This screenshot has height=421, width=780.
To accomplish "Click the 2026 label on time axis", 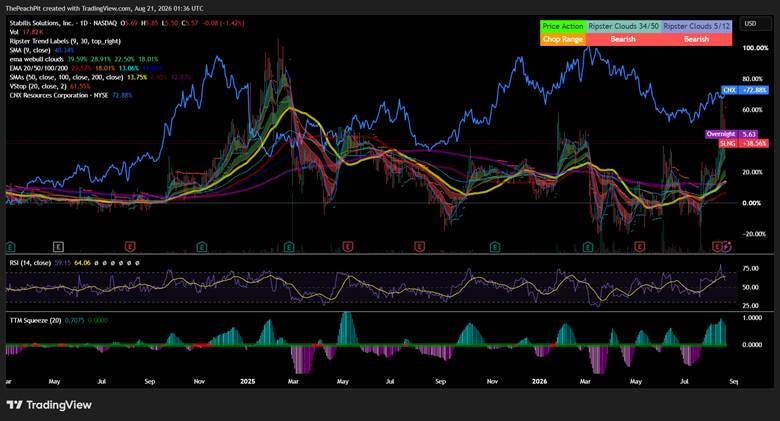I will click(x=539, y=382).
